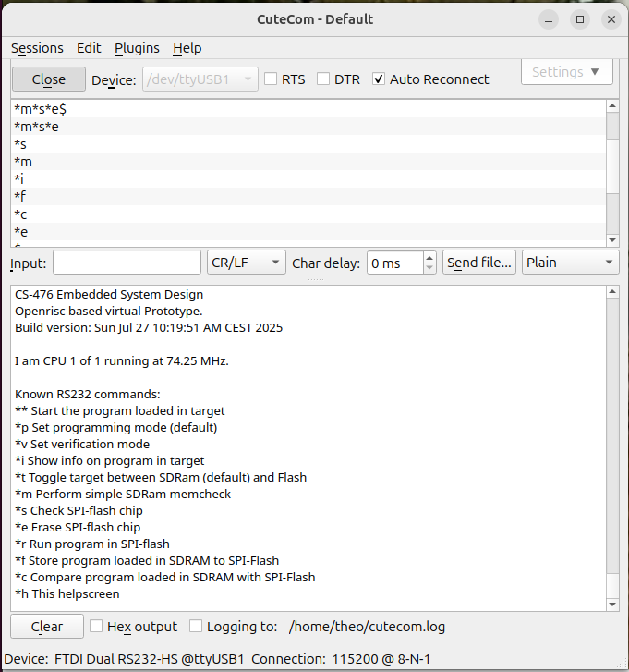Image resolution: width=629 pixels, height=672 pixels.
Task: Maximize the CuteCom window
Action: (x=580, y=19)
